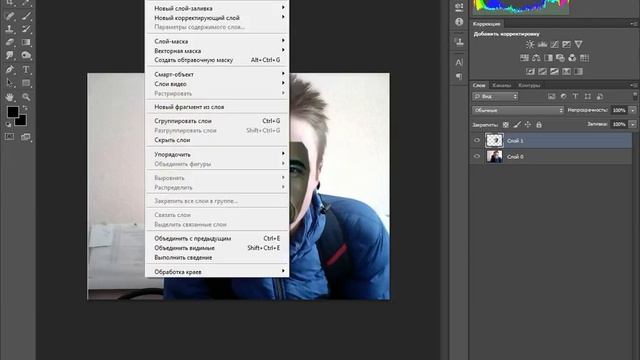Toggle lock transparent pixels
Image resolution: width=640 pixels, height=360 pixels.
[x=506, y=125]
